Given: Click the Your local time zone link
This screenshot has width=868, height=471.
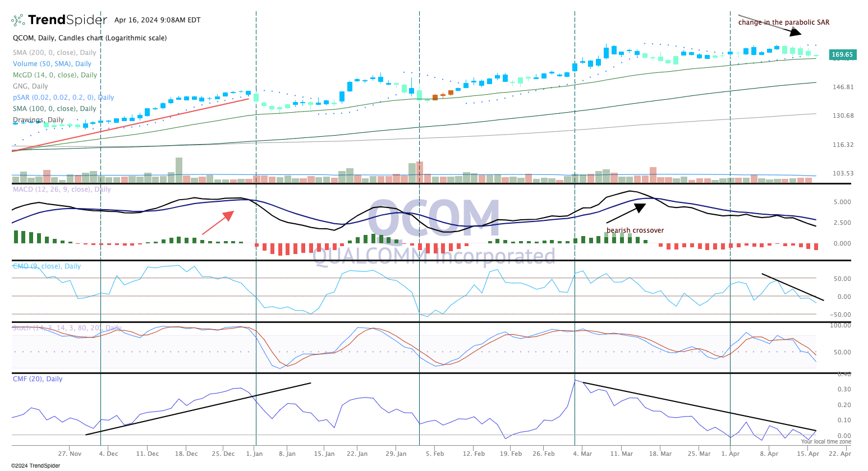Looking at the screenshot, I should pyautogui.click(x=826, y=441).
